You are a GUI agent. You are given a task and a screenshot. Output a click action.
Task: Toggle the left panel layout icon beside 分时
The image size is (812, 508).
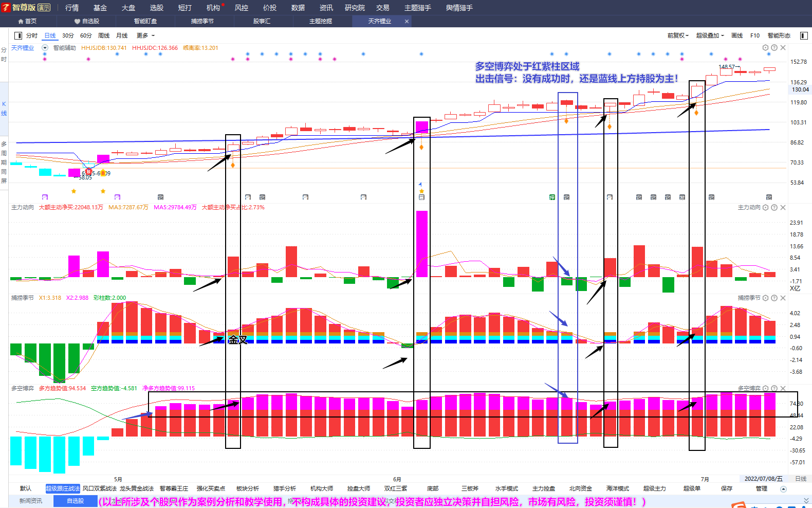point(19,35)
